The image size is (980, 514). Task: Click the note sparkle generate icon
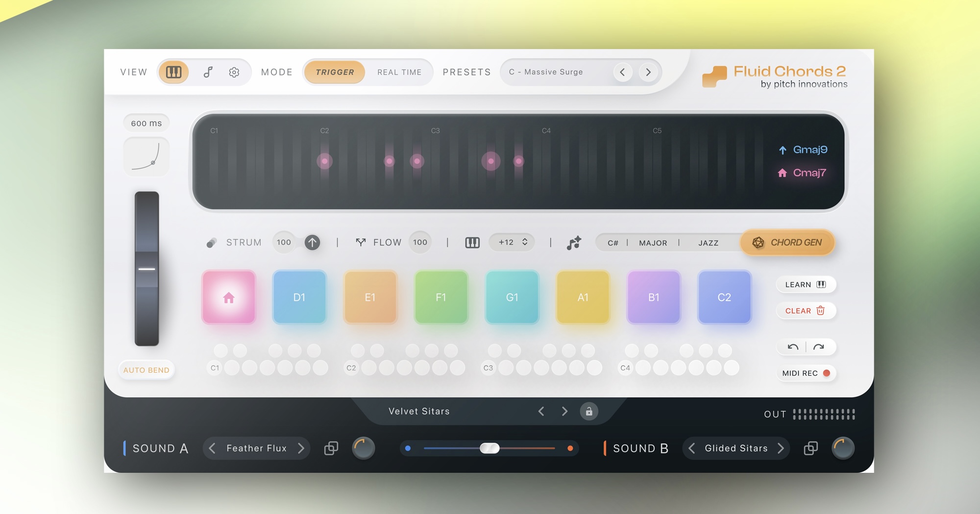pos(574,242)
